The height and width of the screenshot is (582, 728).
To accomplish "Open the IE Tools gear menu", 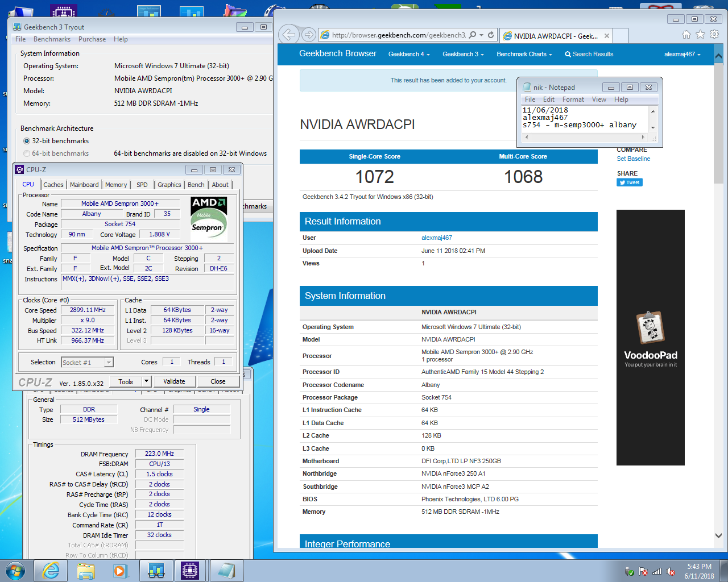I will 714,35.
